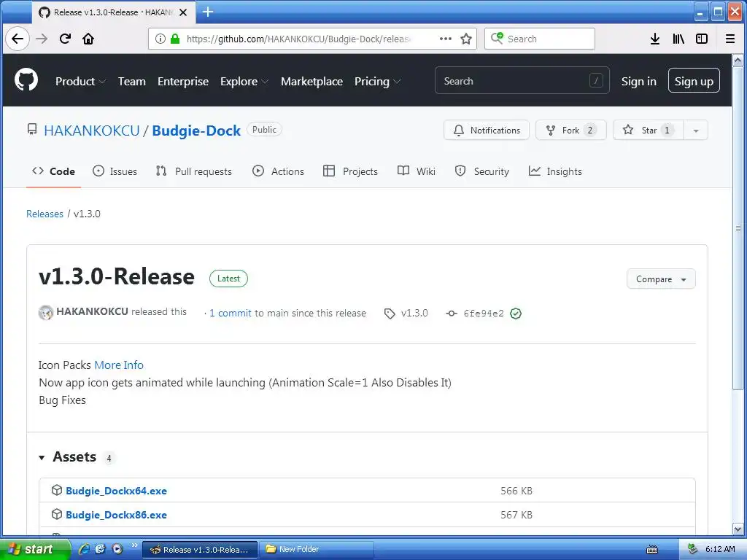Open the Windows start menu
This screenshot has height=560, width=747.
tap(35, 549)
